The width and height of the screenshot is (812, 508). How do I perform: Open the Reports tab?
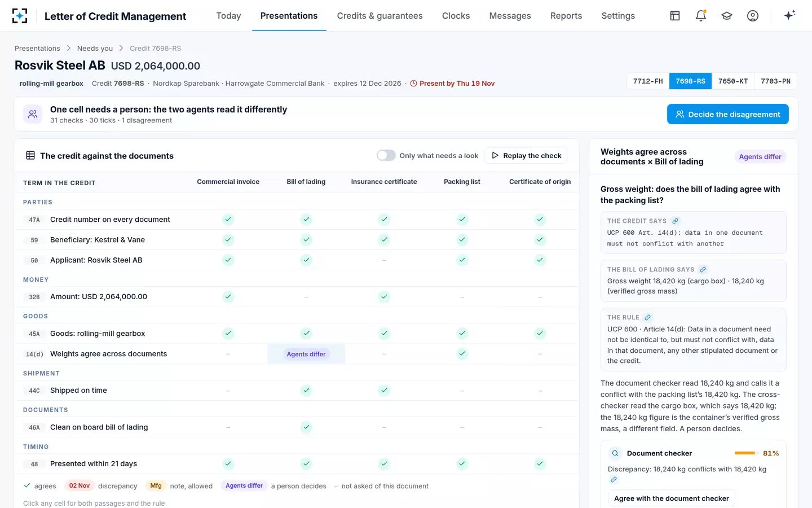tap(566, 16)
